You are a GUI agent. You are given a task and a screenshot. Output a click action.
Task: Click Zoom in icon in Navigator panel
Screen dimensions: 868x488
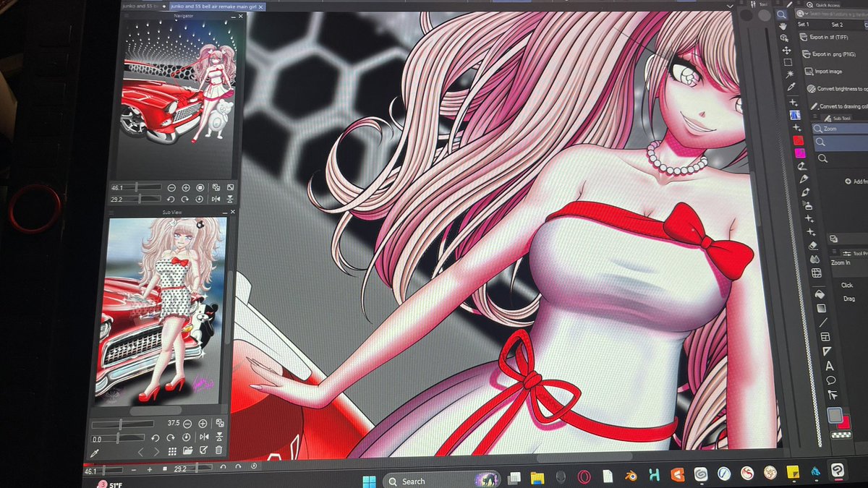[x=186, y=188]
